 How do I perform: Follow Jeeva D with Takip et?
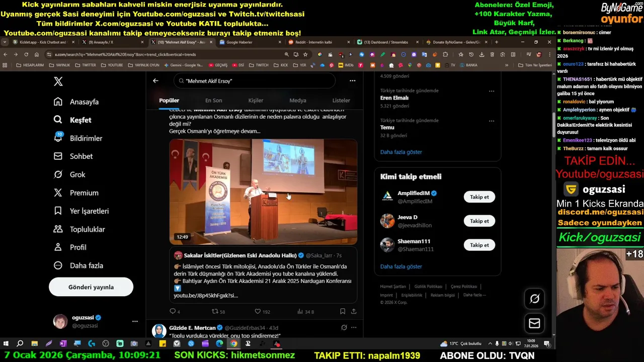(479, 221)
